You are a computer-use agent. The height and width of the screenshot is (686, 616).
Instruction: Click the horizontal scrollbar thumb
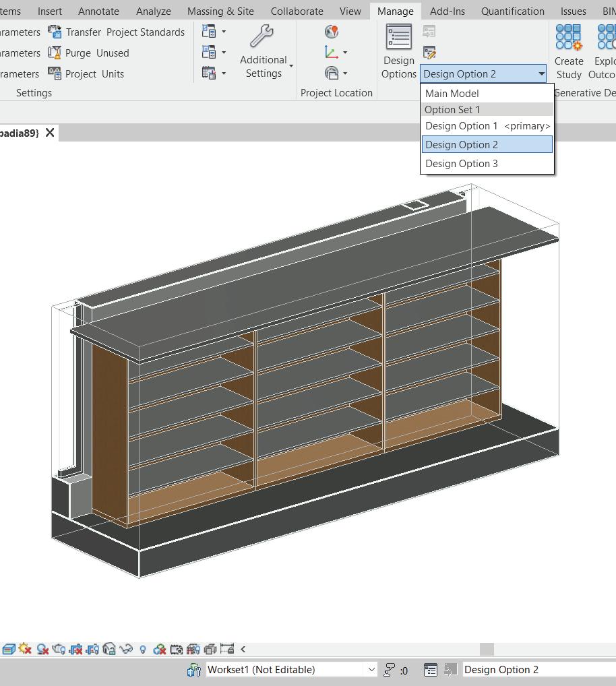point(487,650)
